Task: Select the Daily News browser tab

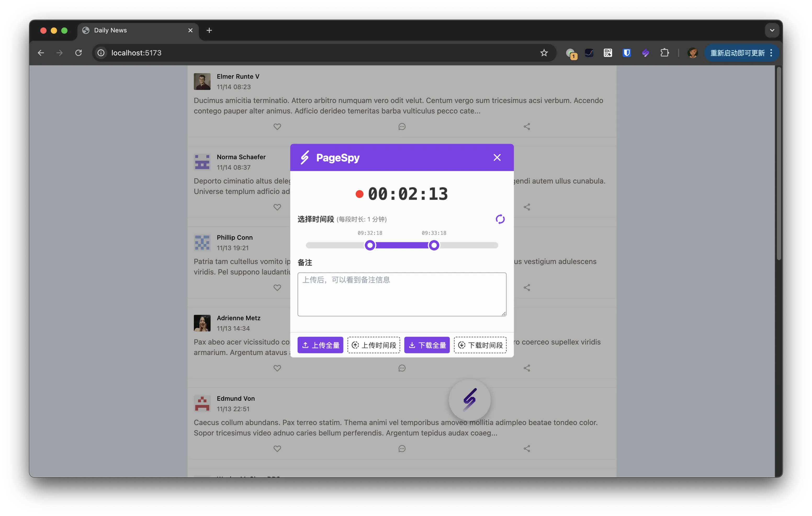Action: [138, 30]
